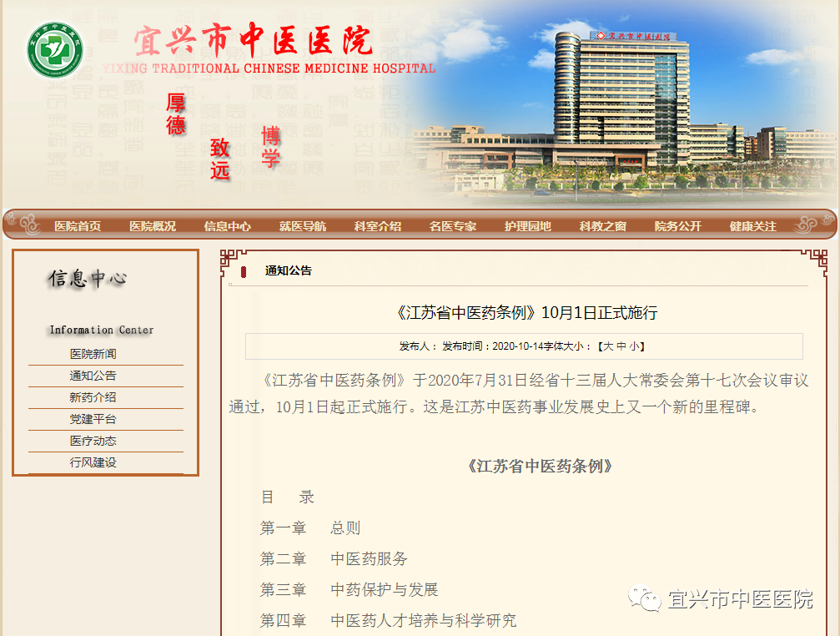Set font size to 中
Screen dimensions: 840x636
(x=621, y=346)
